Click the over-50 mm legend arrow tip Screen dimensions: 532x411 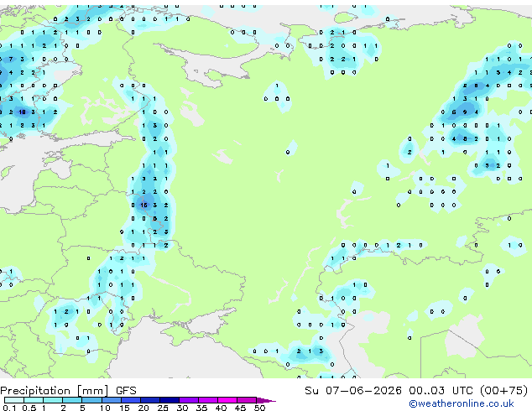[267, 401]
